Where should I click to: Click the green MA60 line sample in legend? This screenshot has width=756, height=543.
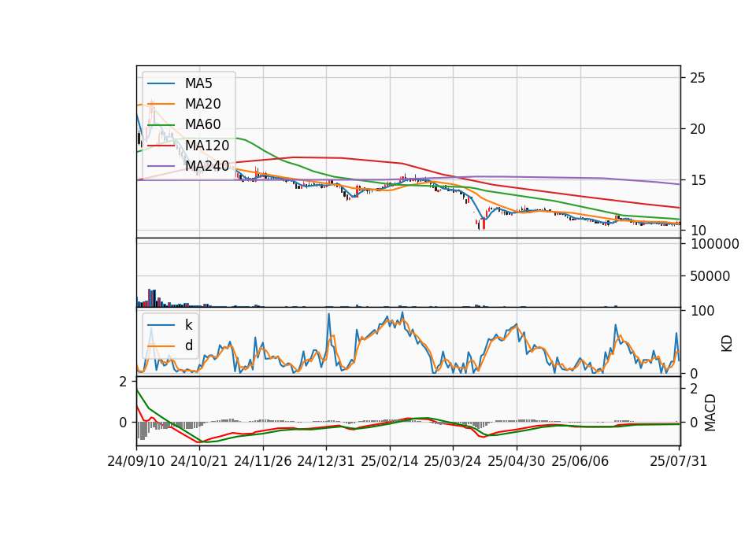tap(161, 125)
